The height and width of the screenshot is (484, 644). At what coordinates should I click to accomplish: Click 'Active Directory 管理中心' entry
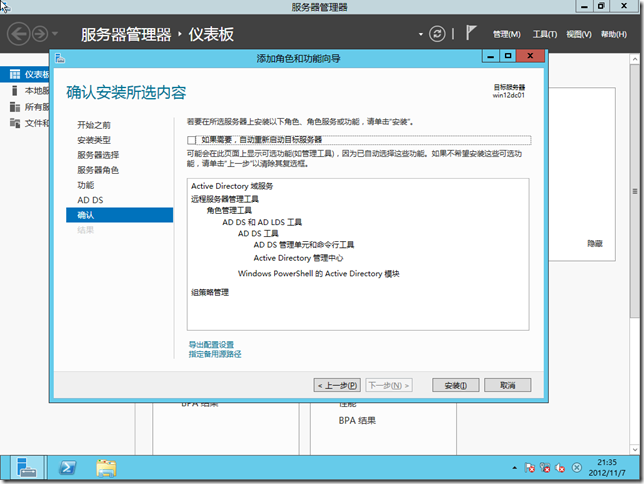point(298,258)
